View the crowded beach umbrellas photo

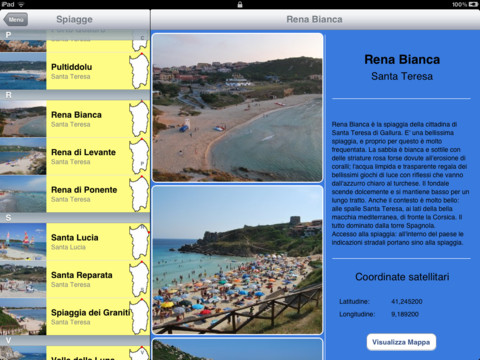tap(238, 260)
